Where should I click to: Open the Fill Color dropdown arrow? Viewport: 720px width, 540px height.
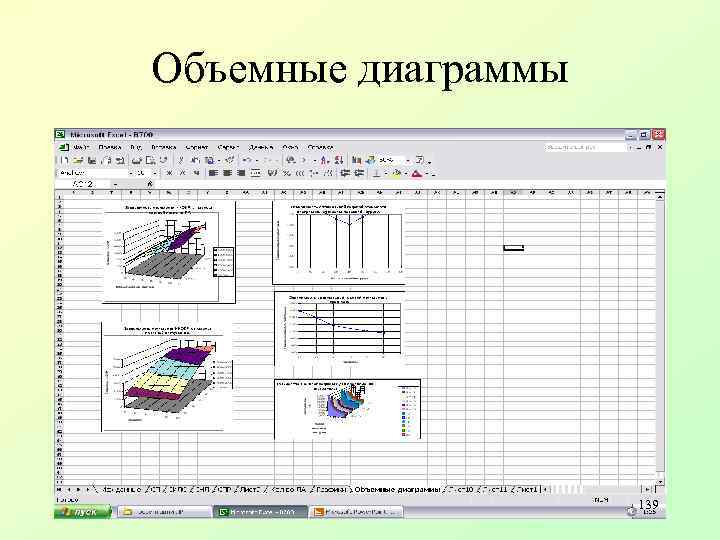[406, 173]
